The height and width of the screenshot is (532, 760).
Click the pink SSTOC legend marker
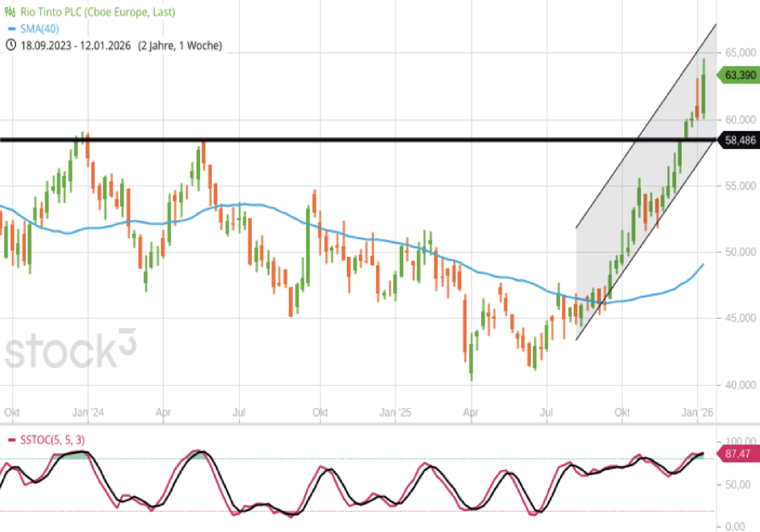(x=12, y=440)
